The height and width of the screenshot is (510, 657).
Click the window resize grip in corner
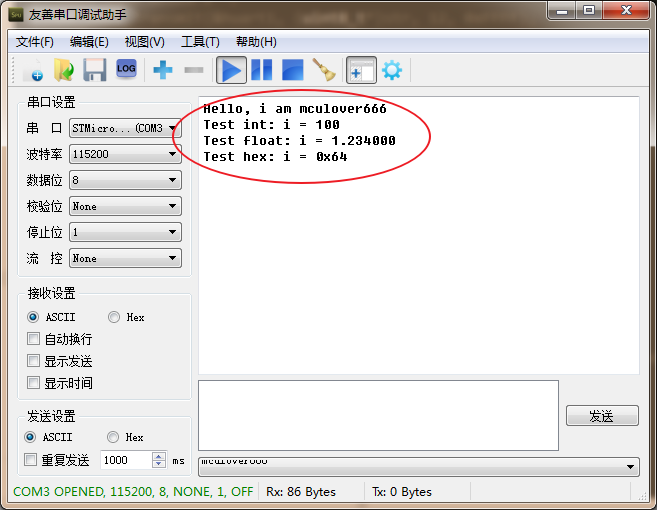(642, 496)
